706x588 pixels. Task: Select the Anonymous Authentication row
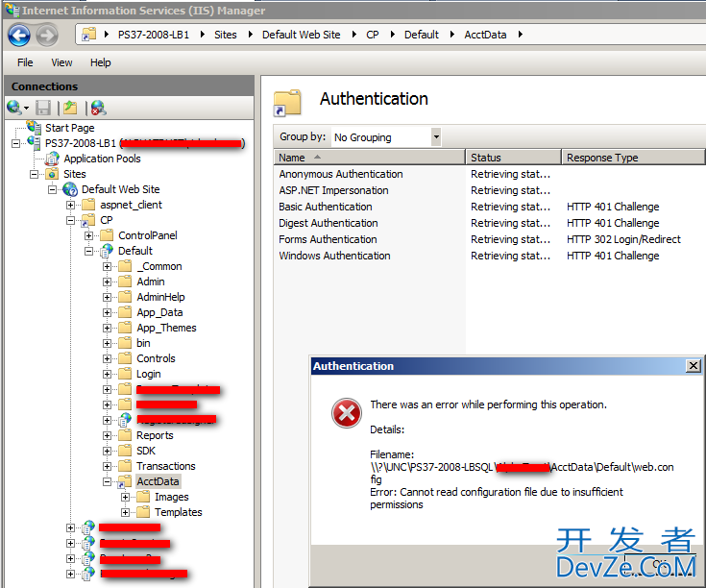(490, 174)
